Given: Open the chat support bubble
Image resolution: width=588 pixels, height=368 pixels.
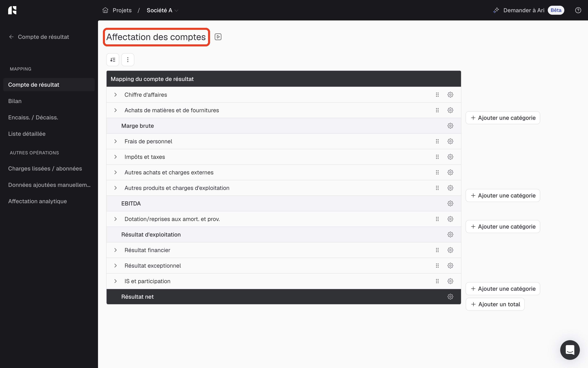Looking at the screenshot, I should pos(570,350).
